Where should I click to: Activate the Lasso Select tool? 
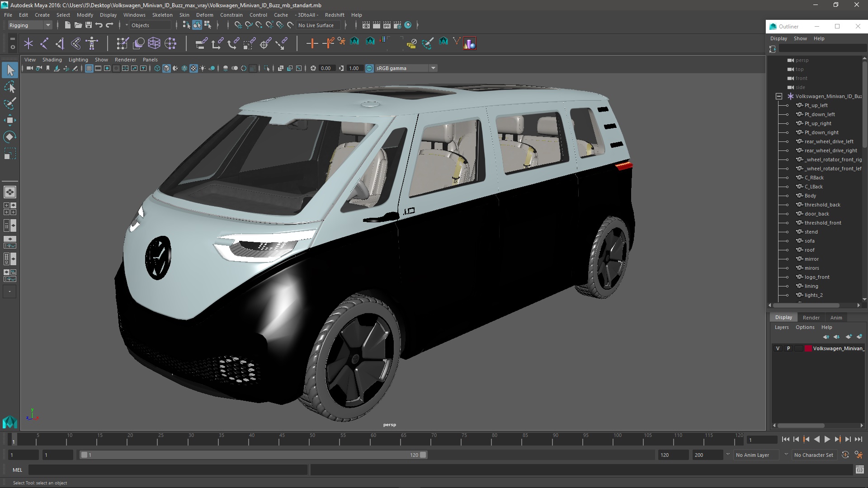(10, 87)
